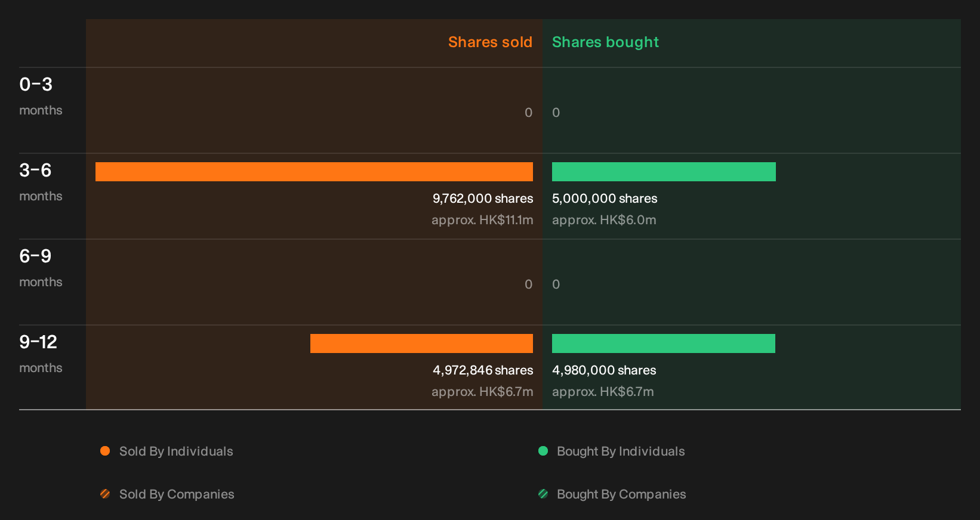
Task: Click 'approx. HK$6.7m' under shares bought
Action: click(603, 392)
